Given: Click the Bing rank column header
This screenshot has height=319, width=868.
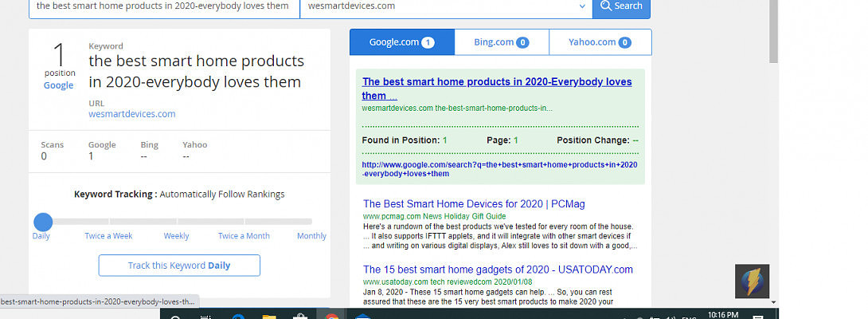Looking at the screenshot, I should (150, 145).
